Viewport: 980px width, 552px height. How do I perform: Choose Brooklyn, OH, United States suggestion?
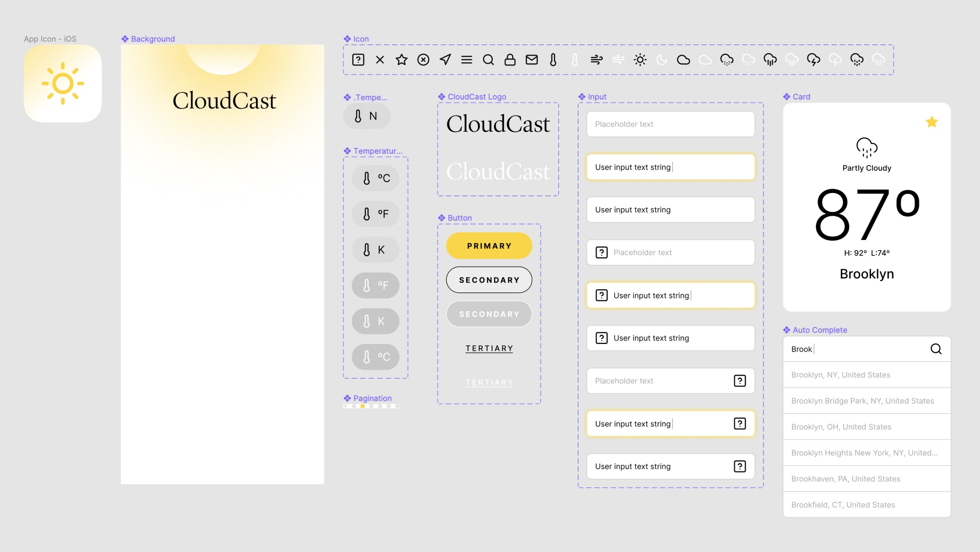(x=867, y=427)
